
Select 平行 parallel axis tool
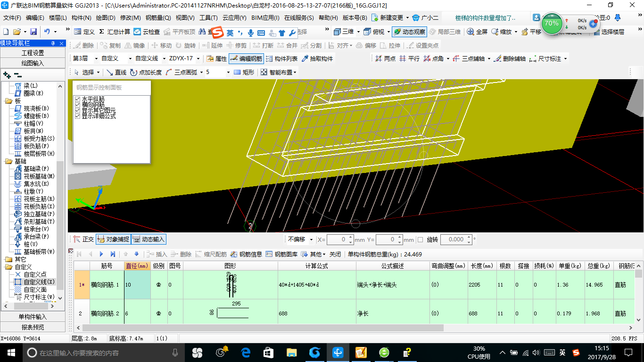click(409, 58)
